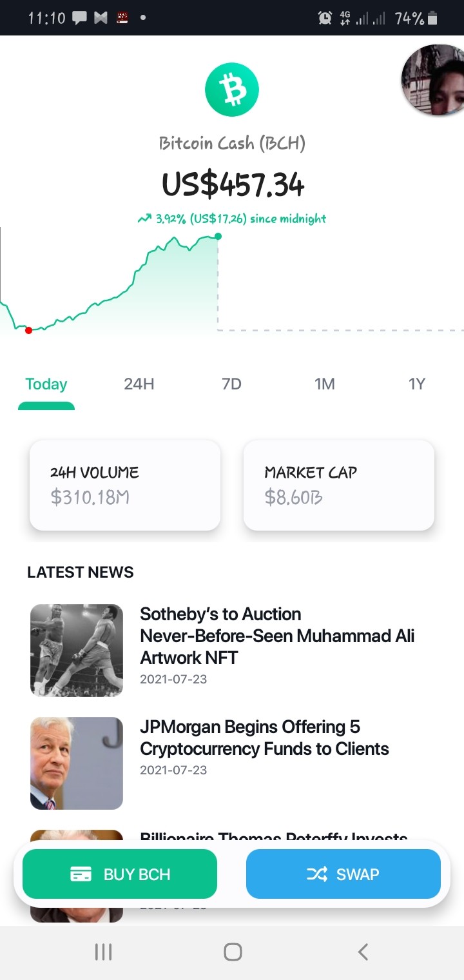This screenshot has width=464, height=980.
Task: Tap the green current-price chart marker
Action: [218, 236]
